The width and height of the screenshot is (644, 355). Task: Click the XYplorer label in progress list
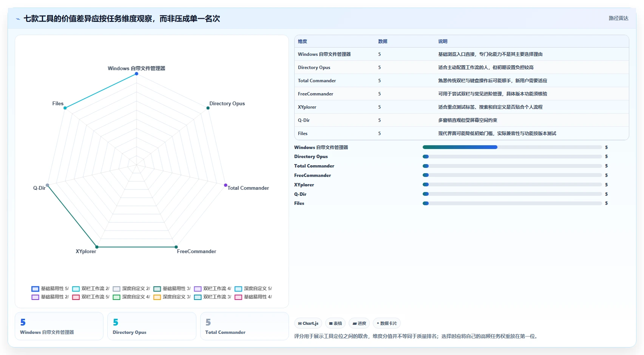coord(304,185)
